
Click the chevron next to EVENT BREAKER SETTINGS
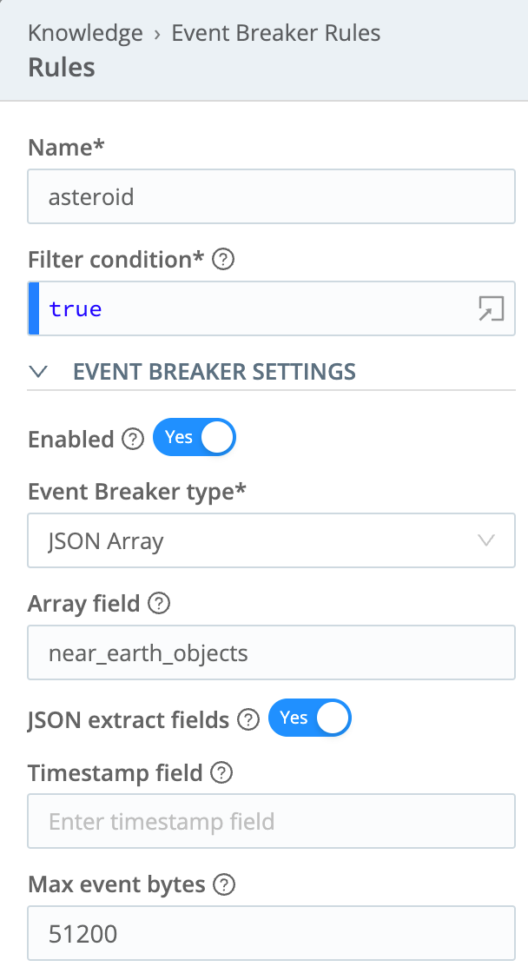[x=38, y=371]
